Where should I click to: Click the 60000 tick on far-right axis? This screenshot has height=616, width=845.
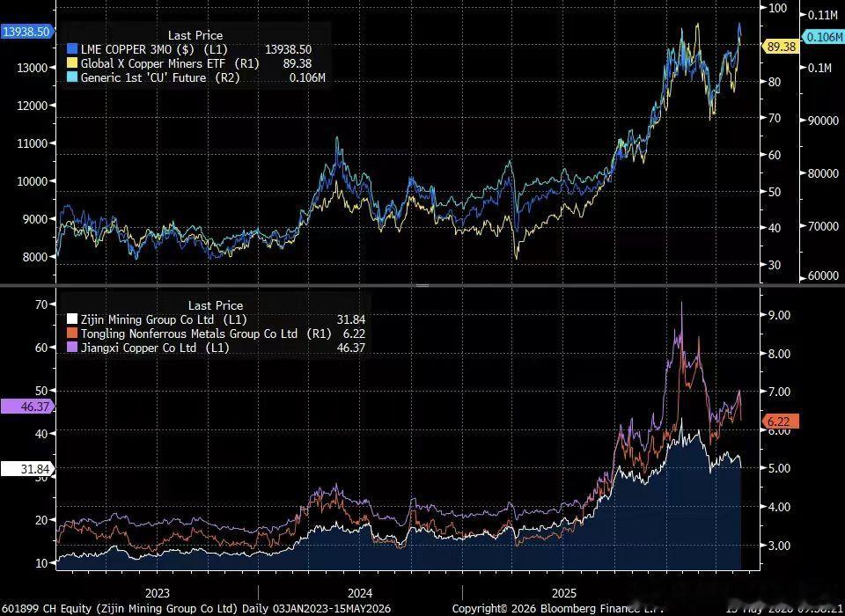[x=824, y=276]
